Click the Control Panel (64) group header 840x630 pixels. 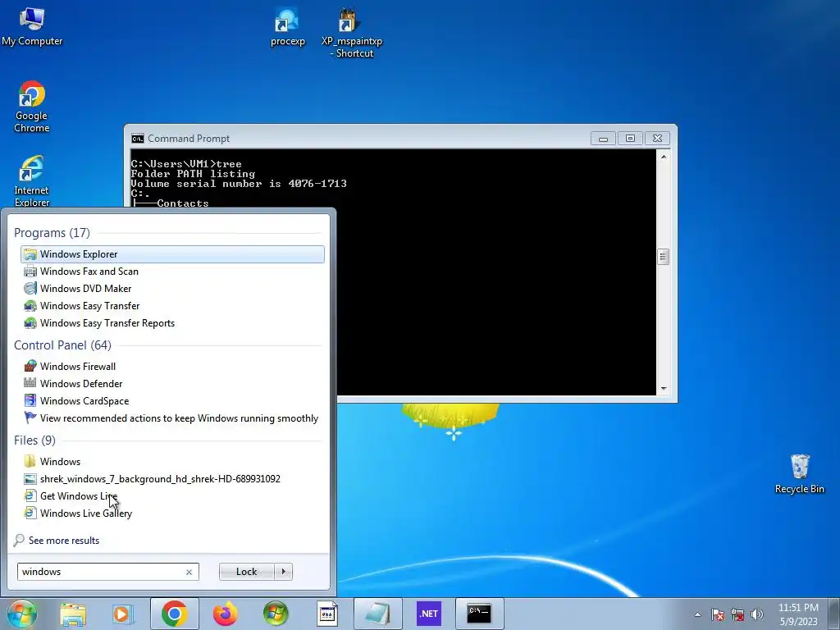pyautogui.click(x=62, y=345)
